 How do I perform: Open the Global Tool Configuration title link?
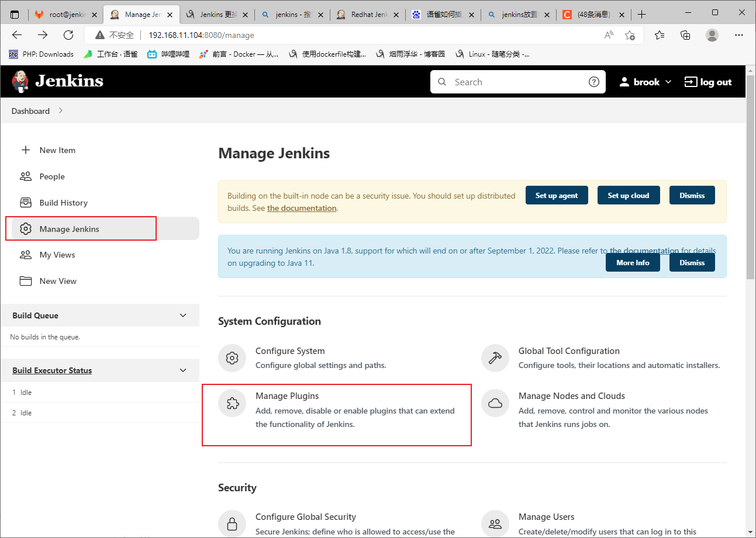pos(569,351)
